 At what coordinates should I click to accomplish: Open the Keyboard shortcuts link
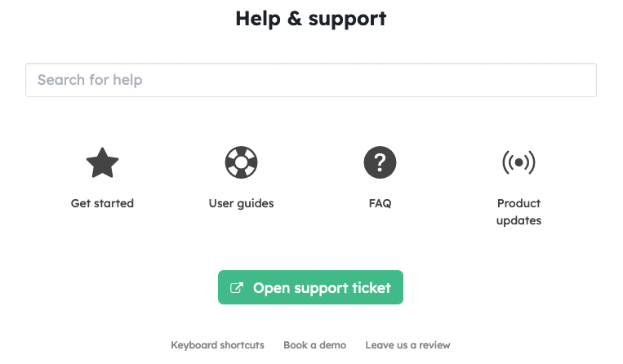(218, 345)
